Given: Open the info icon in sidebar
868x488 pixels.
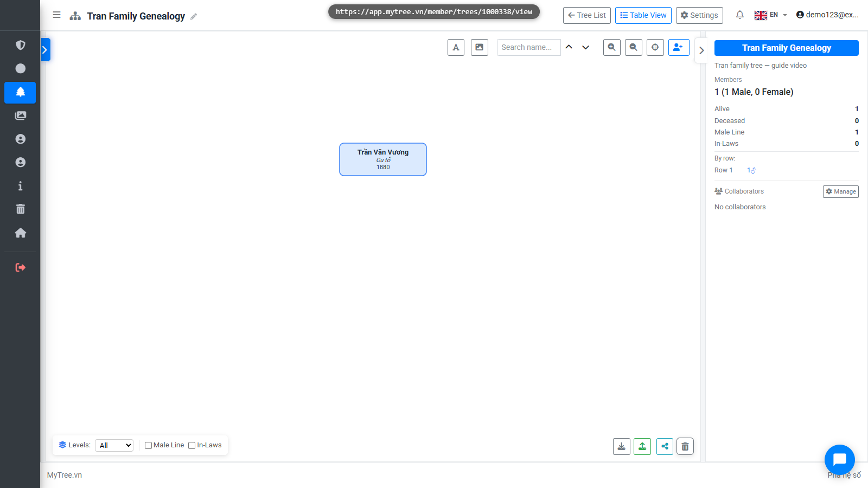Looking at the screenshot, I should 21,186.
